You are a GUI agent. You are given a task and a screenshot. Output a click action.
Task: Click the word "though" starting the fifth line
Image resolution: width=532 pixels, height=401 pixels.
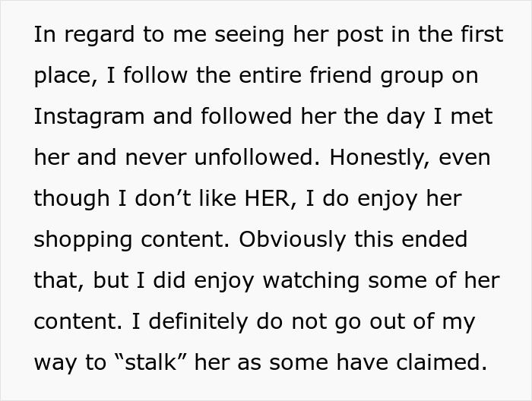click(x=71, y=199)
